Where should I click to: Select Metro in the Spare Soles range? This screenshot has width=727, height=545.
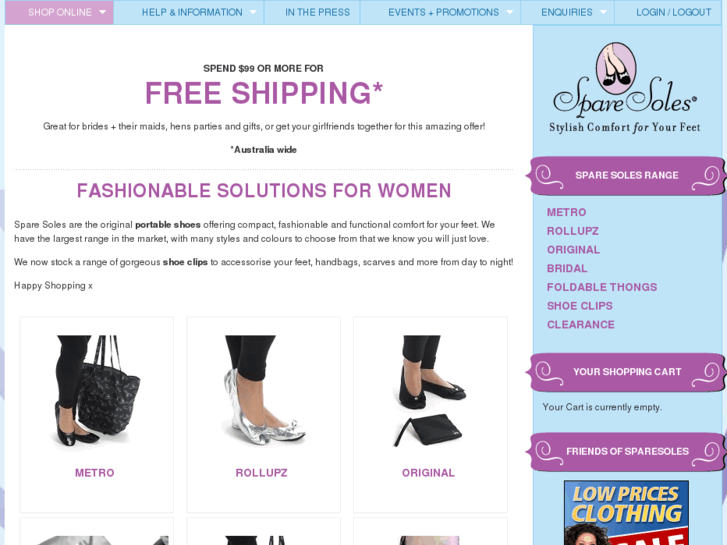[x=566, y=212]
